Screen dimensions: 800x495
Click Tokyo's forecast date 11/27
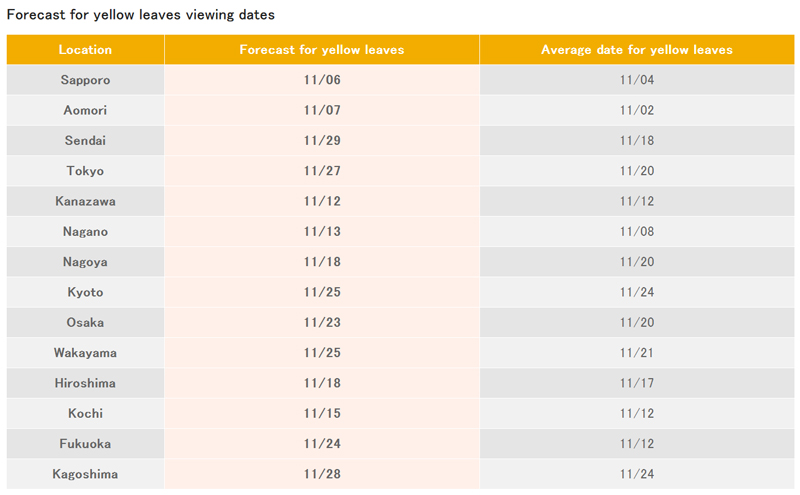coord(322,171)
